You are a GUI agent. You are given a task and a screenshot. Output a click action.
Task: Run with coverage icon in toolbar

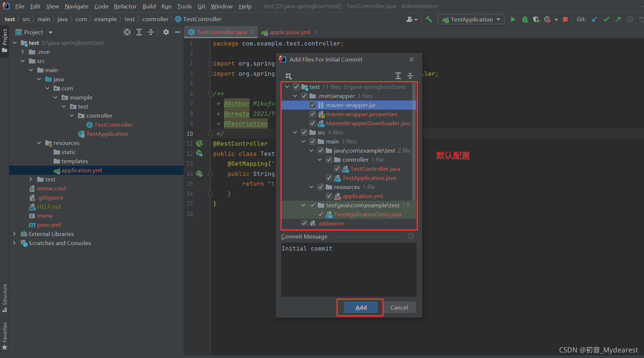tap(536, 19)
